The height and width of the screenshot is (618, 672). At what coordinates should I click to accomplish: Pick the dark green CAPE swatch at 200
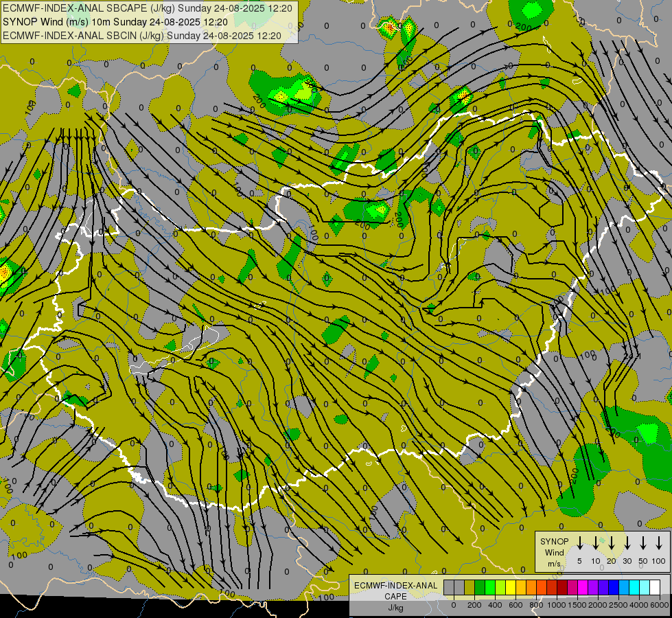480,588
